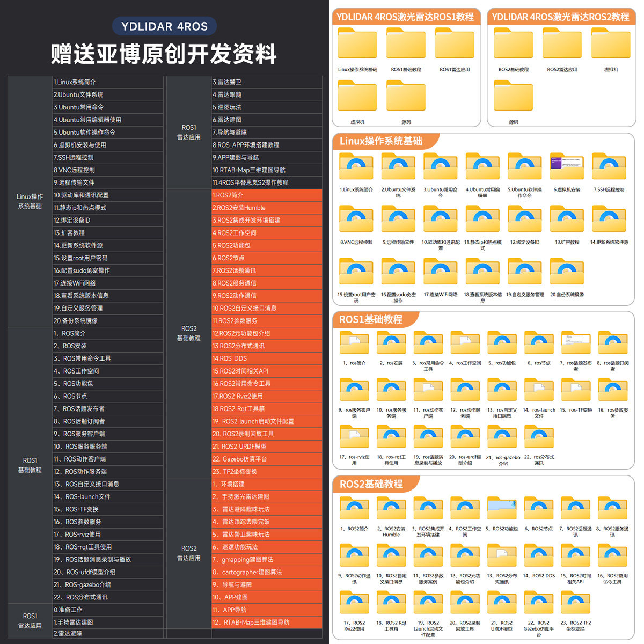
Task: Open the 14、ros-launch文件 folder icon
Action: pos(539,390)
